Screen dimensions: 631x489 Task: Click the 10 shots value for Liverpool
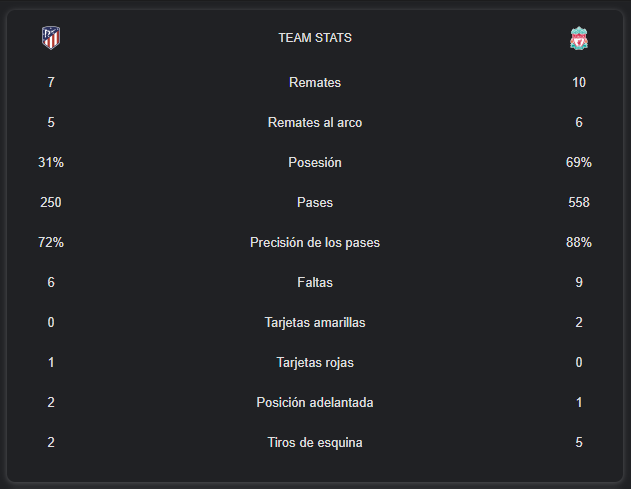pos(579,83)
